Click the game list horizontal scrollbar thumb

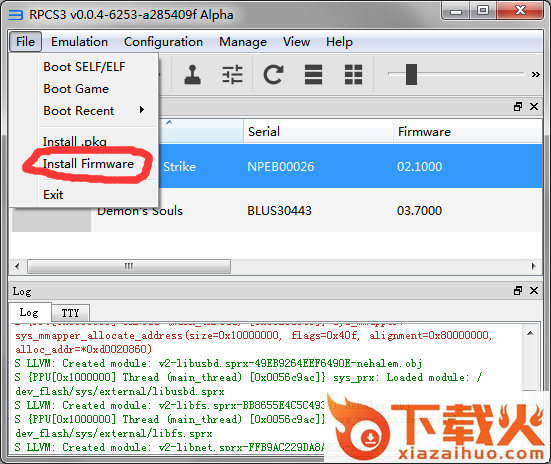pos(129,266)
